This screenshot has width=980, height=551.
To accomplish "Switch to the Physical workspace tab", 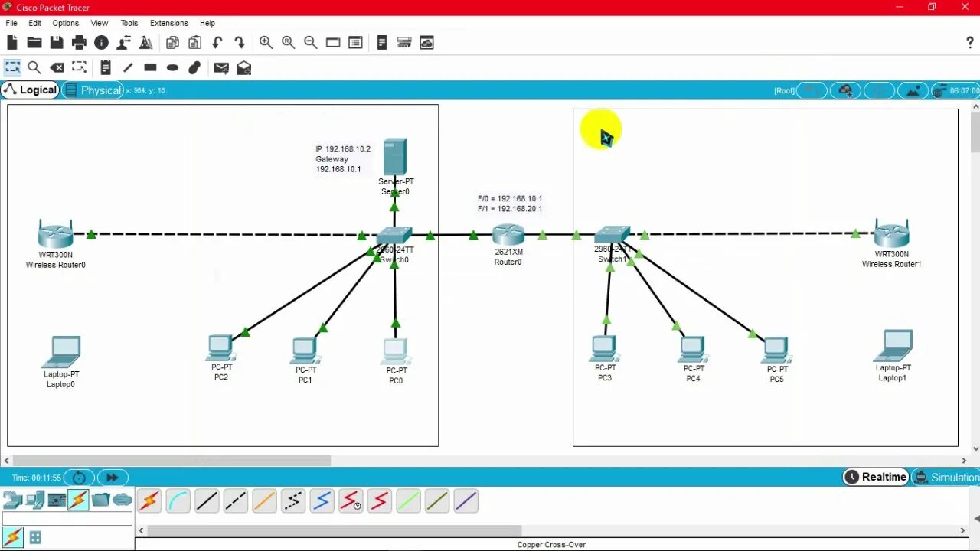I will pyautogui.click(x=93, y=90).
